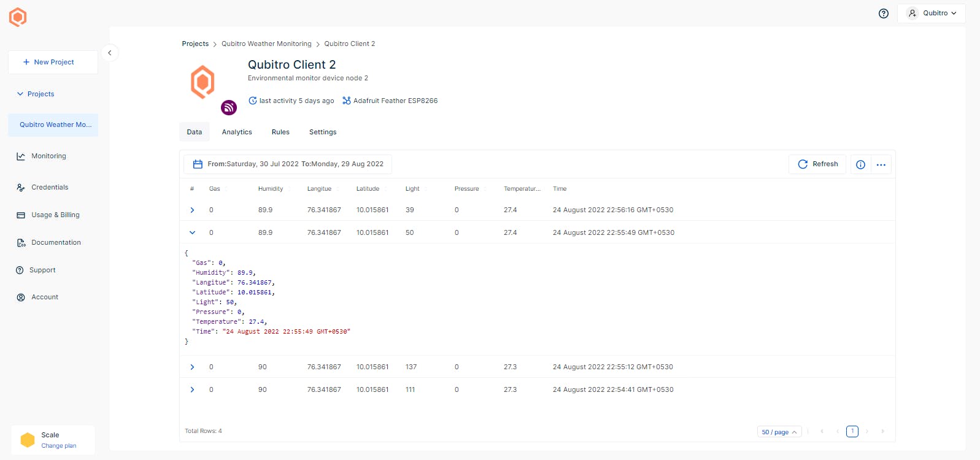Click the Light value 137 cell
This screenshot has height=460, width=980.
[x=411, y=367]
